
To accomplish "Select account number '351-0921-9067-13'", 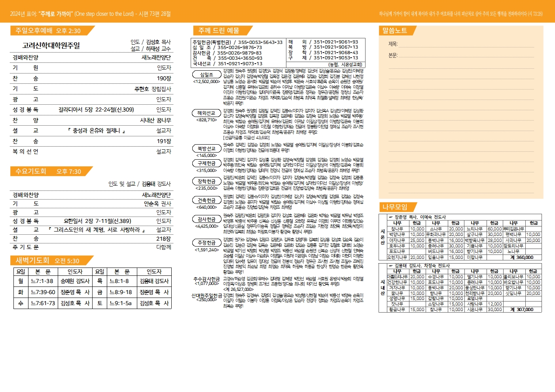I will (336, 47).
